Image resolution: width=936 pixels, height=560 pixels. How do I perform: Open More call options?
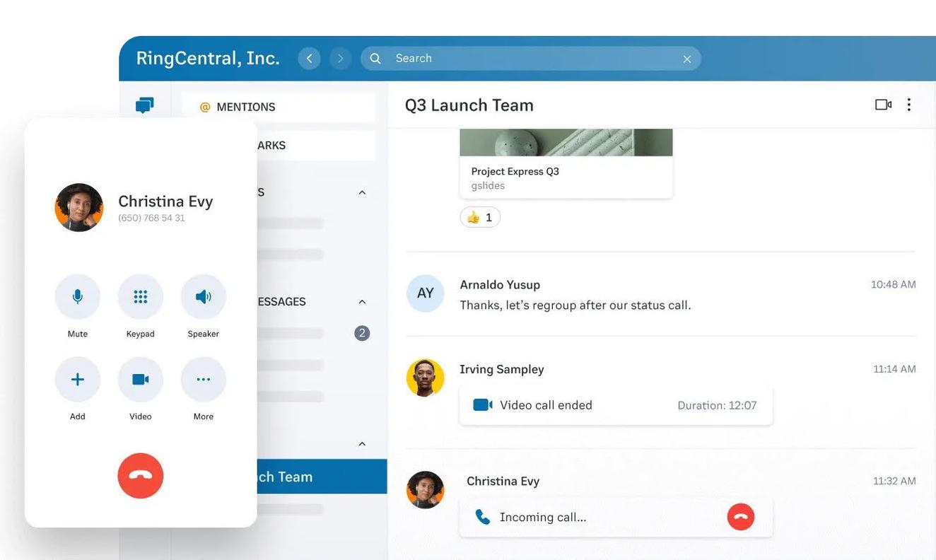(x=204, y=380)
